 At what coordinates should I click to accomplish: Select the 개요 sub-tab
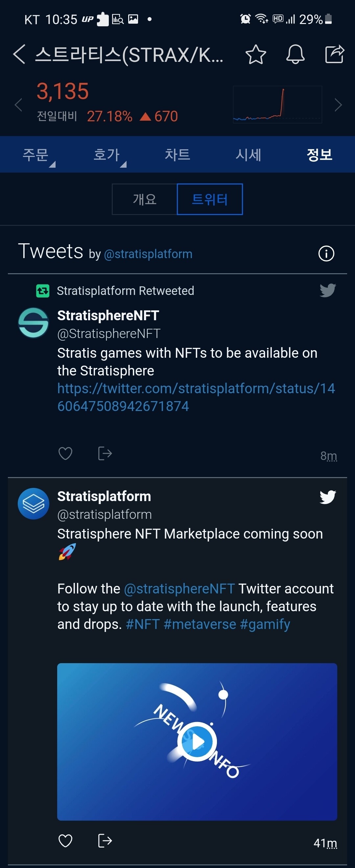145,199
